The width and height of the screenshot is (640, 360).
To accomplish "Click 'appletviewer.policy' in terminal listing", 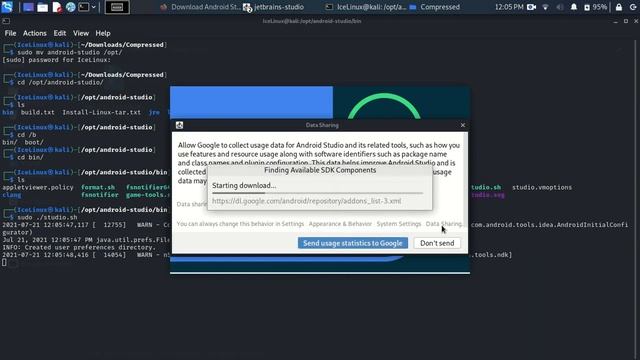I will pyautogui.click(x=38, y=187).
